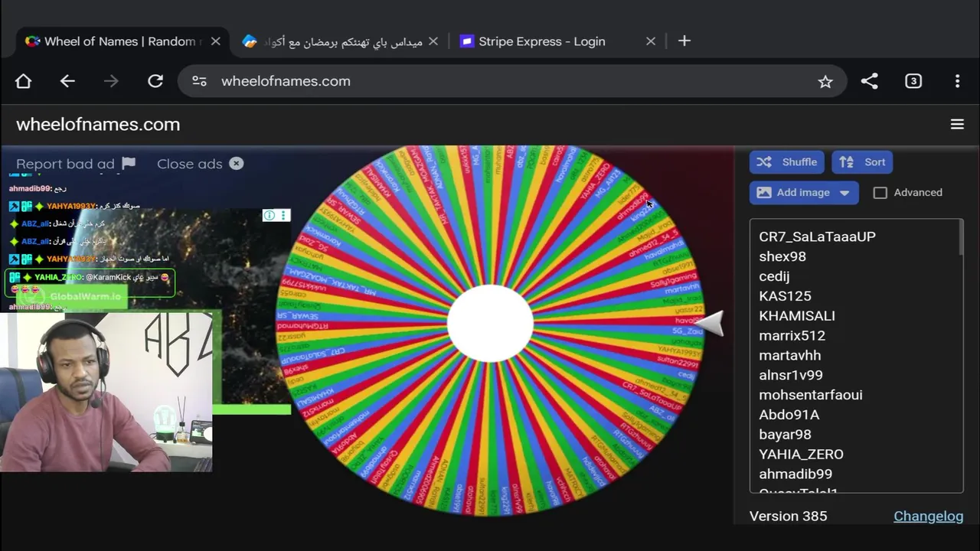
Task: Click entry KAS125 in names list
Action: click(x=785, y=296)
